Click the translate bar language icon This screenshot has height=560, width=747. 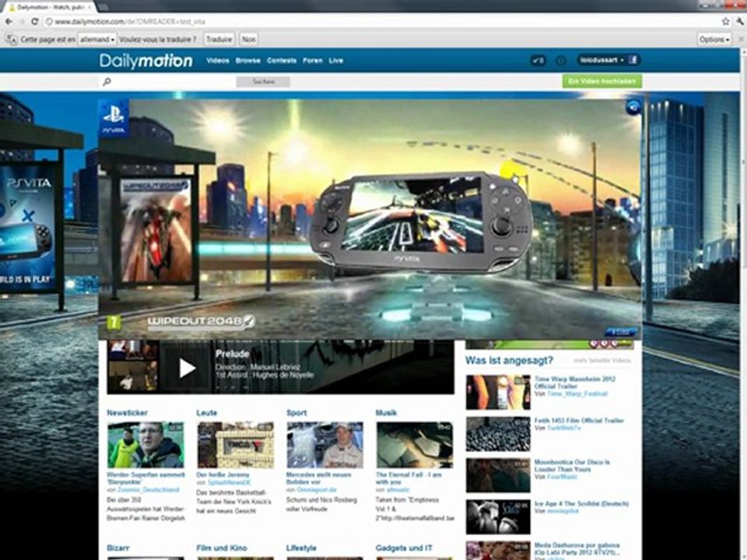[x=12, y=39]
